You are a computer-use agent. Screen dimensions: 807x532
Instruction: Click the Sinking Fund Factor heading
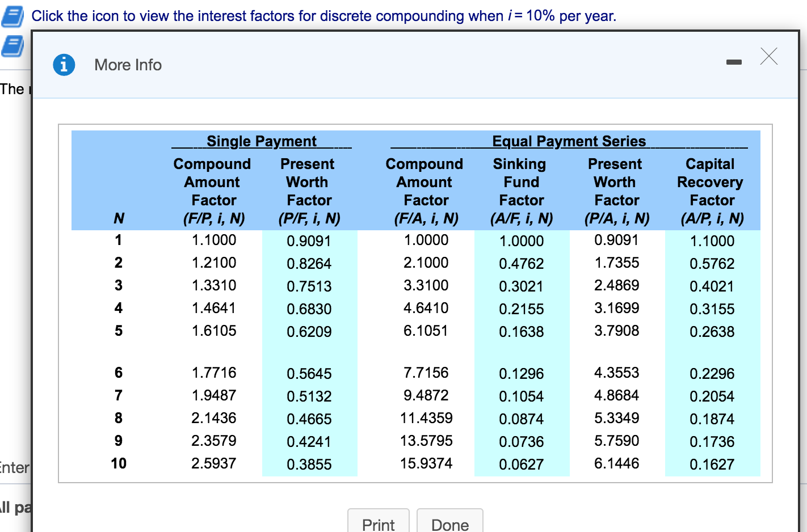point(520,182)
